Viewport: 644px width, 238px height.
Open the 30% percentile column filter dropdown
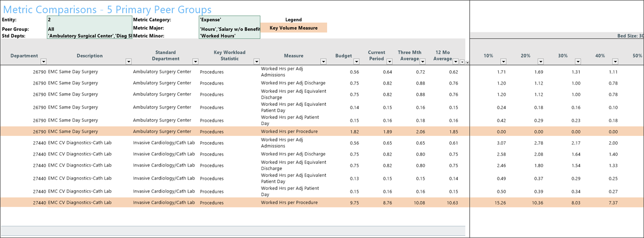578,61
